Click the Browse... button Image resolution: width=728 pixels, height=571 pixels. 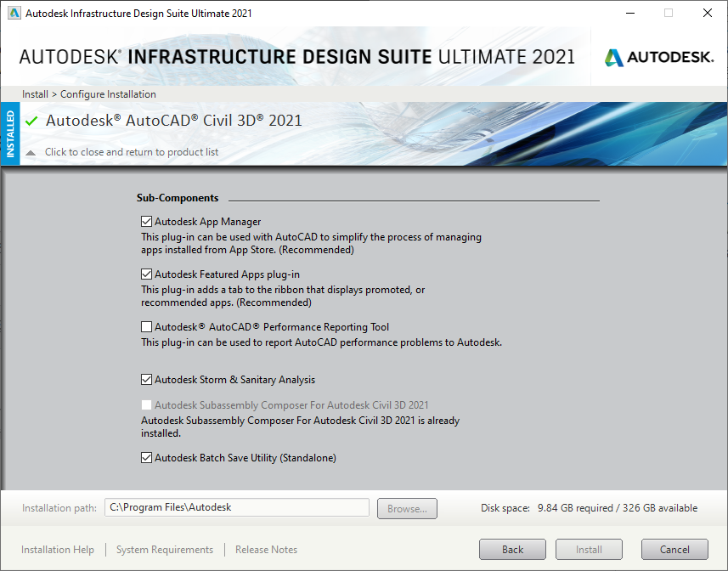click(407, 509)
